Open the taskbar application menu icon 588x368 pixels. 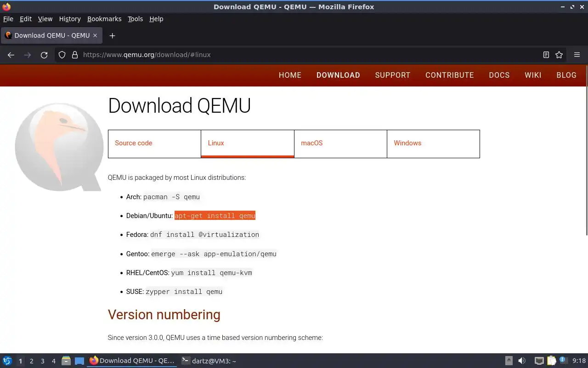click(7, 361)
